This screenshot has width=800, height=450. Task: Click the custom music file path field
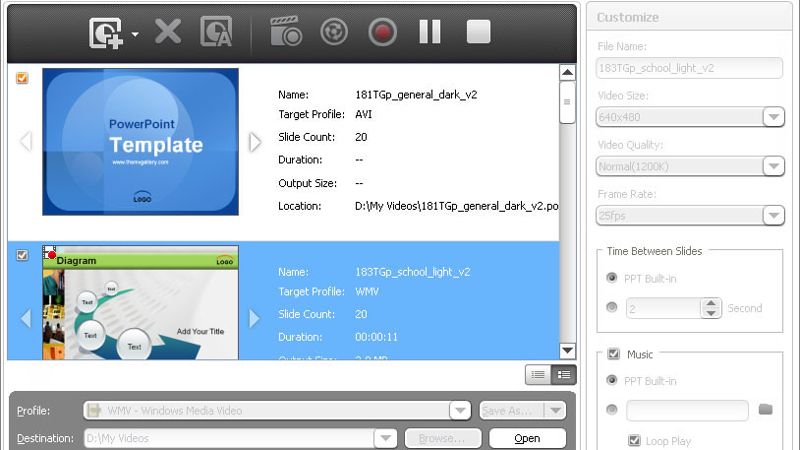(687, 410)
